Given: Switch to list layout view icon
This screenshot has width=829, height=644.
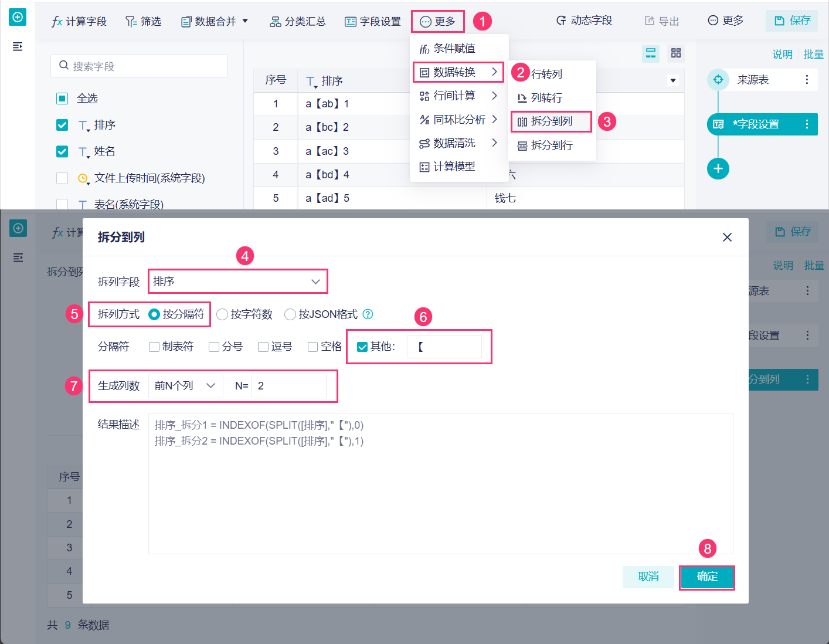Looking at the screenshot, I should tap(651, 53).
